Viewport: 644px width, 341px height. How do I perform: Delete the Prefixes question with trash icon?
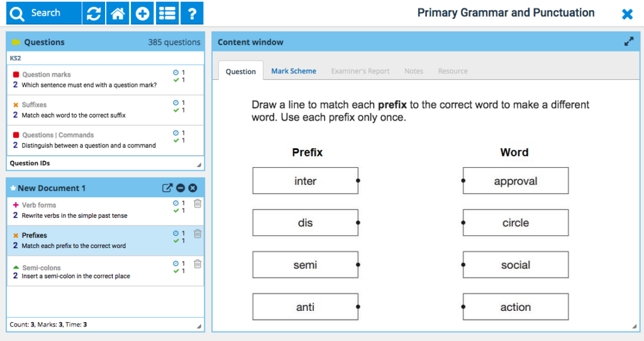[197, 234]
